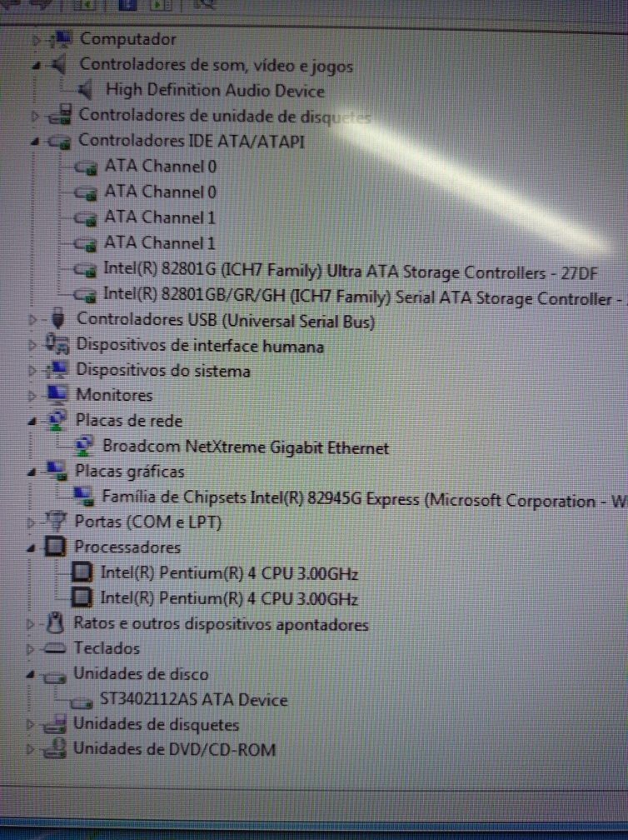Viewport: 628px width, 840px height.
Task: Select Controladores USB (Universal Serial Bus) label
Action: (226, 320)
